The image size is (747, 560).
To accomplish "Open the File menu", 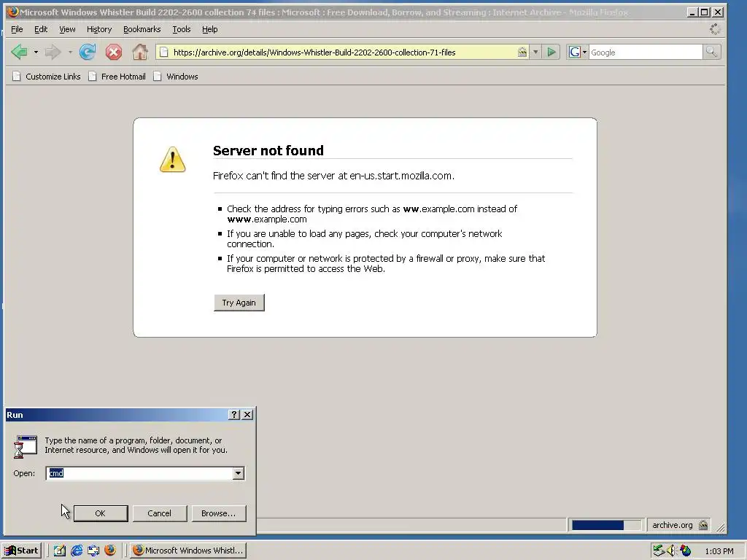I will tap(17, 29).
